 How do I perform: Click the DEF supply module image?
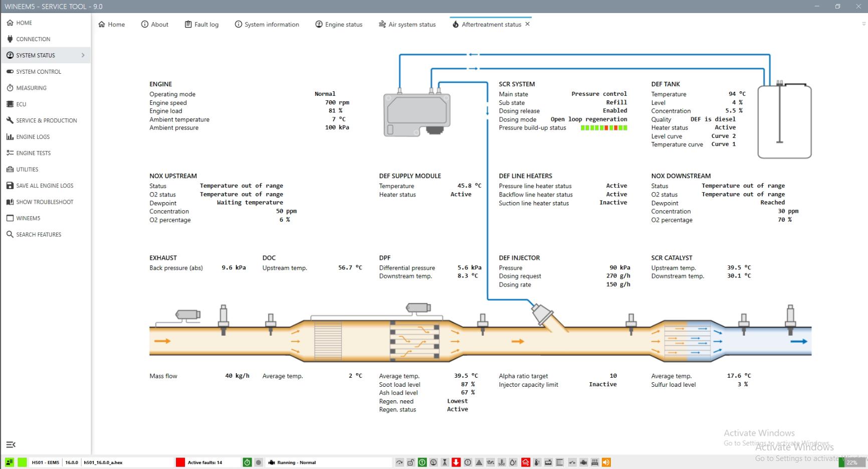point(417,114)
